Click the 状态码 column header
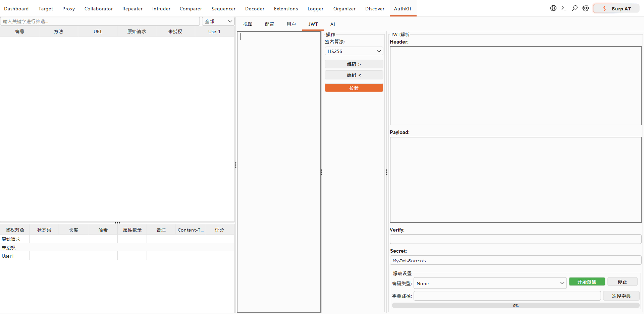This screenshot has height=314, width=644. [44, 230]
